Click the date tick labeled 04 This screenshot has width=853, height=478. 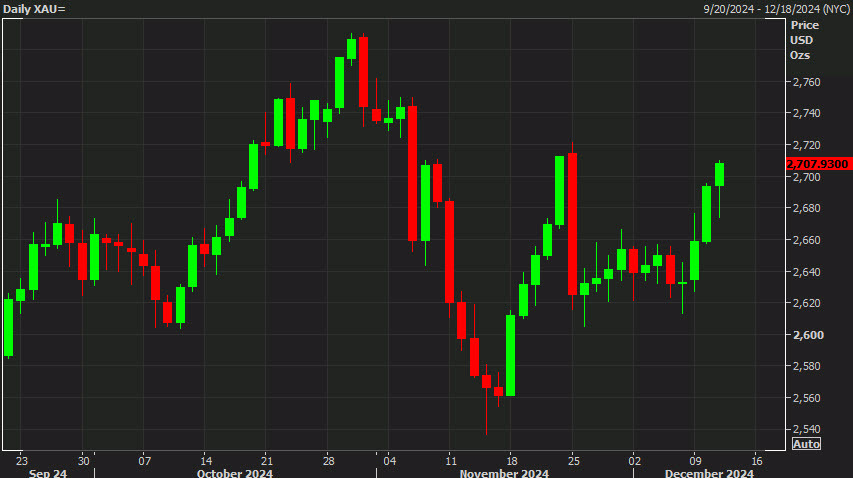pos(390,461)
